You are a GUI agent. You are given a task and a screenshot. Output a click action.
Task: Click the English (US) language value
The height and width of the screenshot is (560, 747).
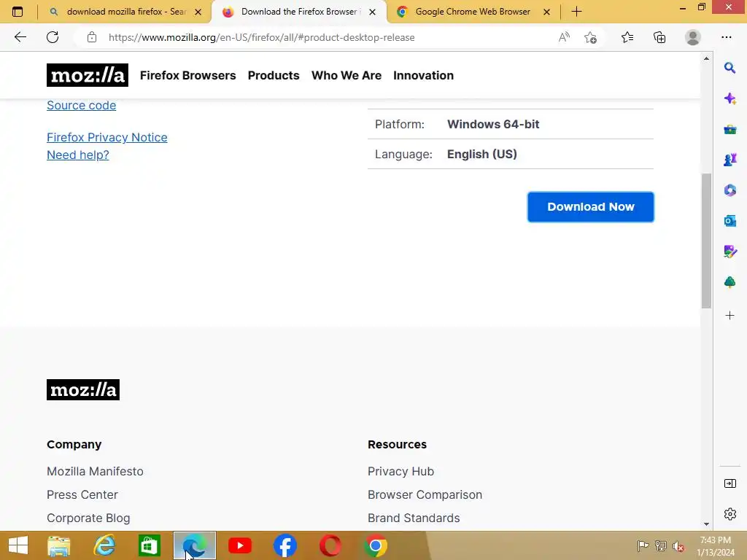(481, 155)
